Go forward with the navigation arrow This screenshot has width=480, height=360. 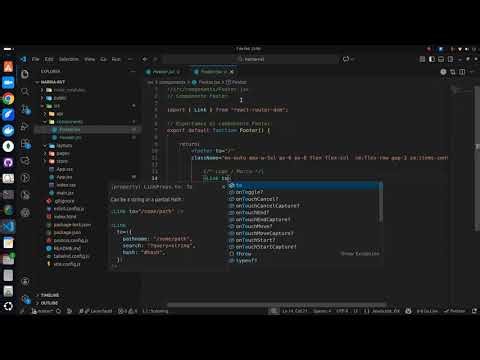(x=155, y=59)
